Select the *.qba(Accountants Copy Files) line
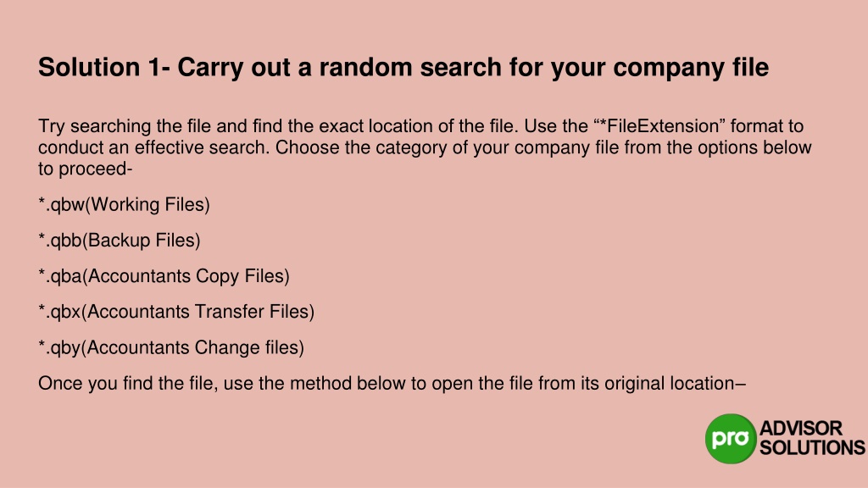Image resolution: width=868 pixels, height=488 pixels. (x=164, y=276)
